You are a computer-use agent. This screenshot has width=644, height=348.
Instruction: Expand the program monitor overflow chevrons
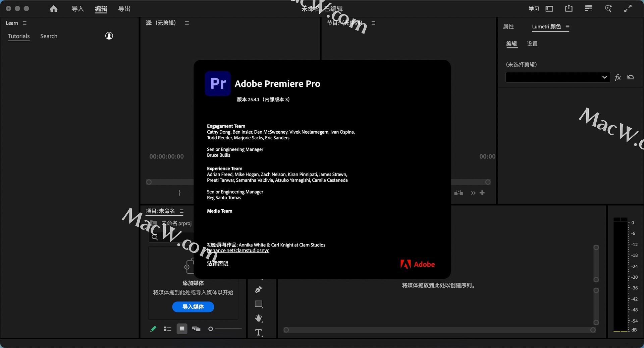coord(473,193)
